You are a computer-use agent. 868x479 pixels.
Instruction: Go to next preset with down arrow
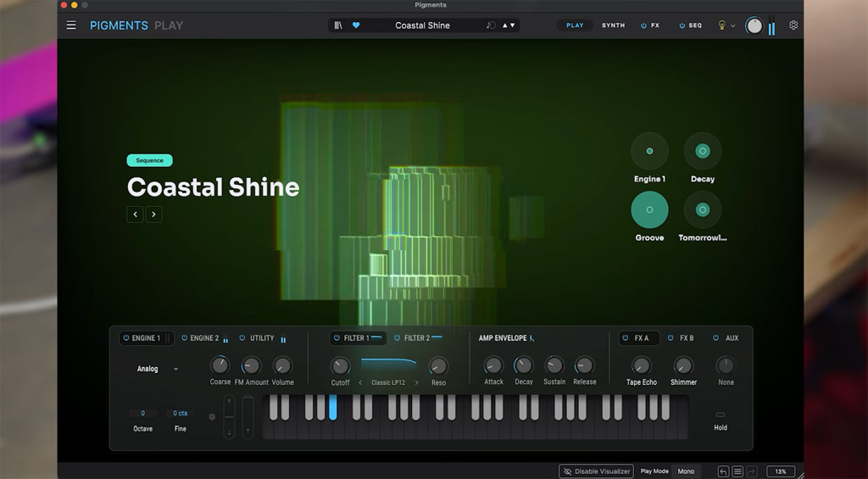click(513, 25)
